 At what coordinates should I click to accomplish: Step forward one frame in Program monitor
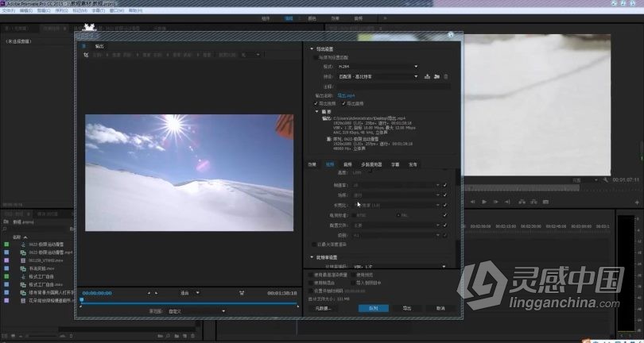pos(496,202)
